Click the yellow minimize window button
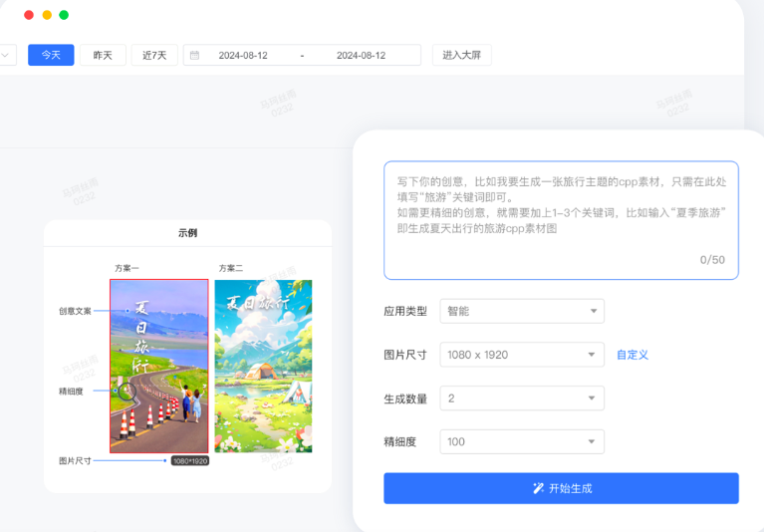This screenshot has height=532, width=764. pos(46,15)
